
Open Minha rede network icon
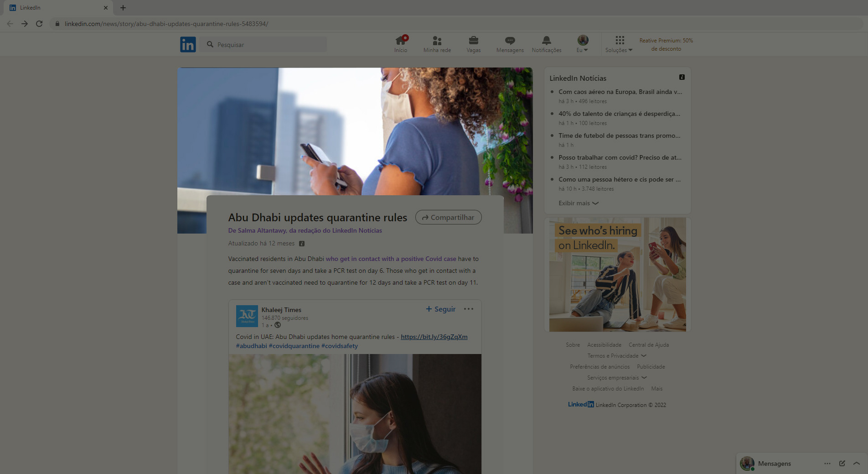pyautogui.click(x=437, y=44)
